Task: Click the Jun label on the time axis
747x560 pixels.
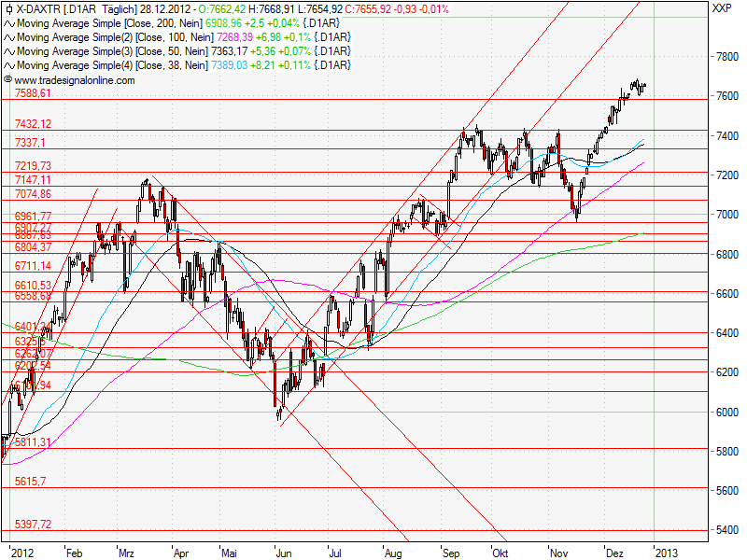Action: pyautogui.click(x=284, y=553)
